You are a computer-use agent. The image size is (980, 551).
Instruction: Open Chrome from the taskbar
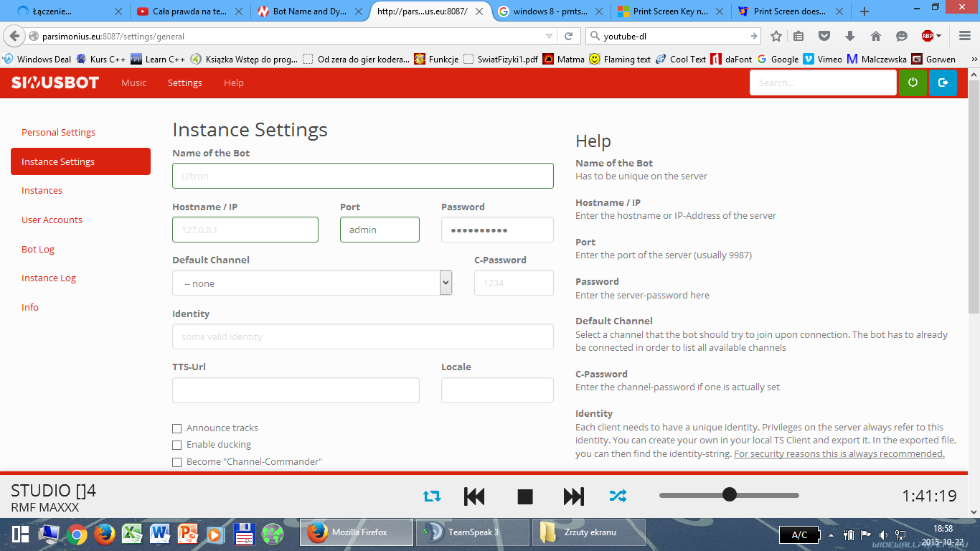(x=77, y=533)
